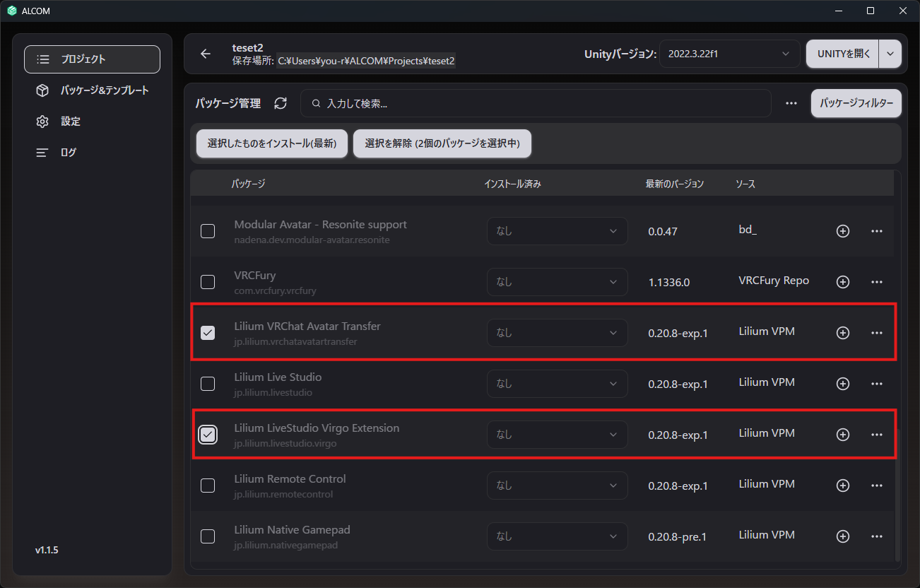Check the Lilium Native Gamepad checkbox
The image size is (920, 588).
tap(208, 536)
